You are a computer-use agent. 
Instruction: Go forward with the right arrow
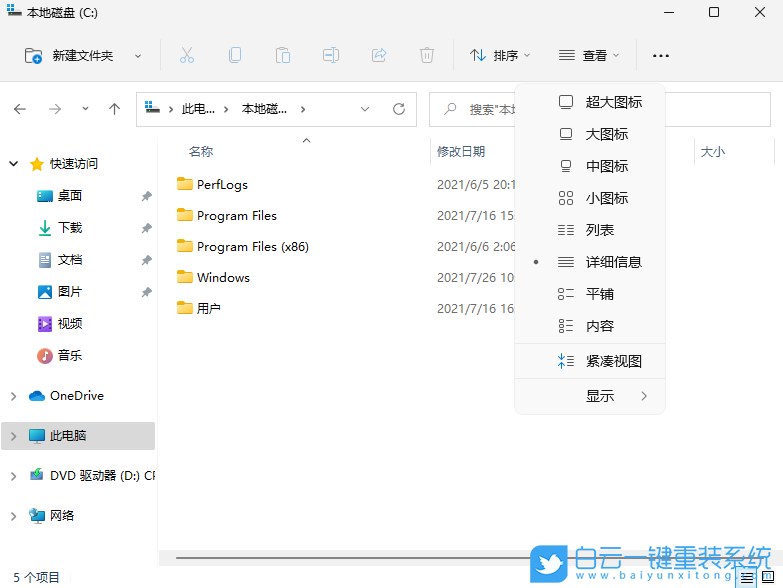point(55,109)
